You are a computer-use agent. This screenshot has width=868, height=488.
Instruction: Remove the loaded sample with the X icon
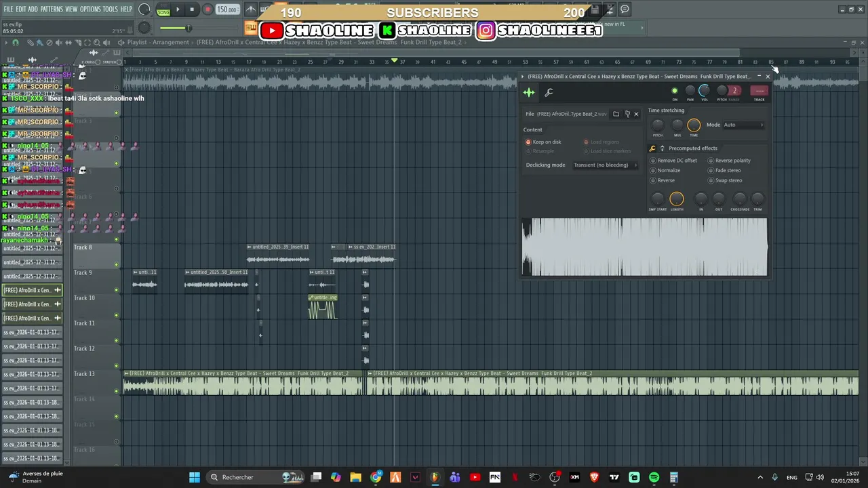[x=636, y=114]
